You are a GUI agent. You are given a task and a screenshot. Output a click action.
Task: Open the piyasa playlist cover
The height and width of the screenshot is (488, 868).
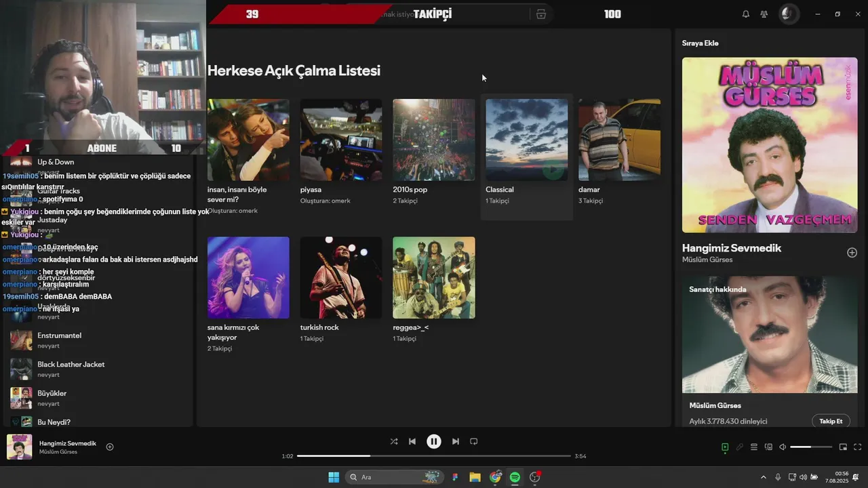click(x=341, y=140)
